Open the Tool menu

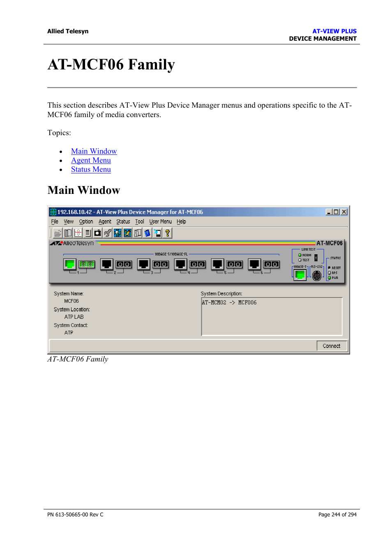tap(140, 221)
